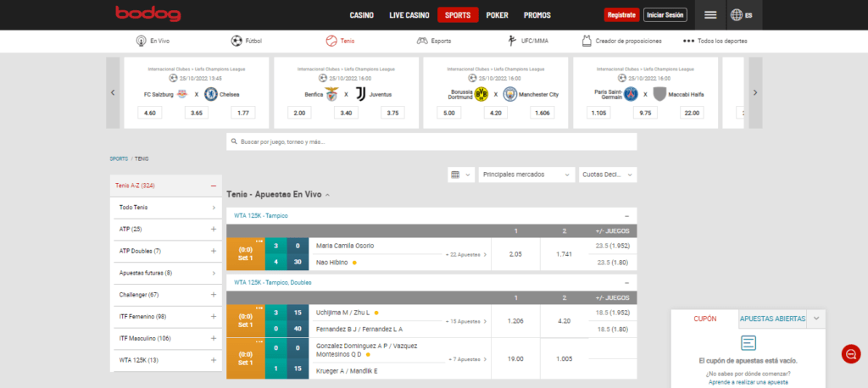The image size is (868, 388).
Task: Select odds 1.741 for Nao Hibino
Action: pyautogui.click(x=563, y=253)
